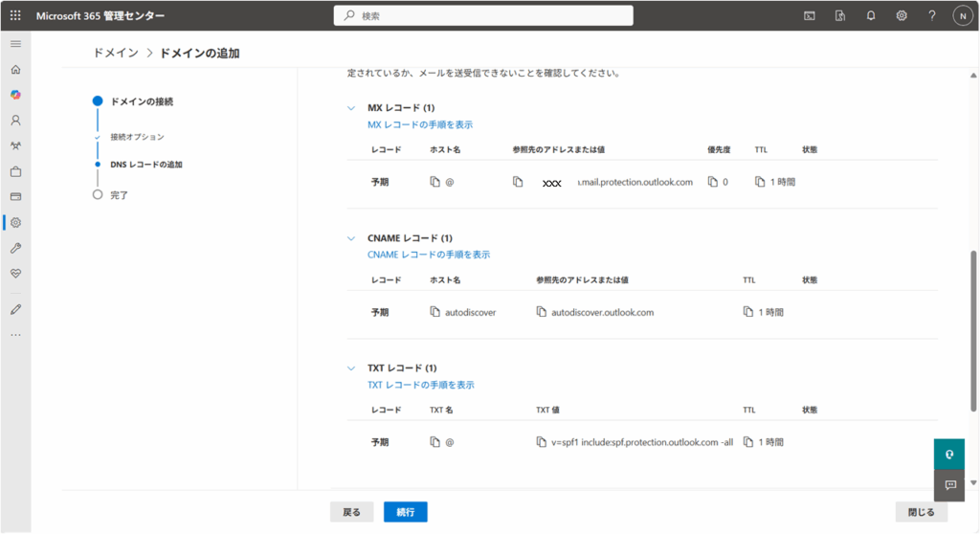Click the 検索 search box
Viewport: 980px width, 534px height.
pos(483,15)
